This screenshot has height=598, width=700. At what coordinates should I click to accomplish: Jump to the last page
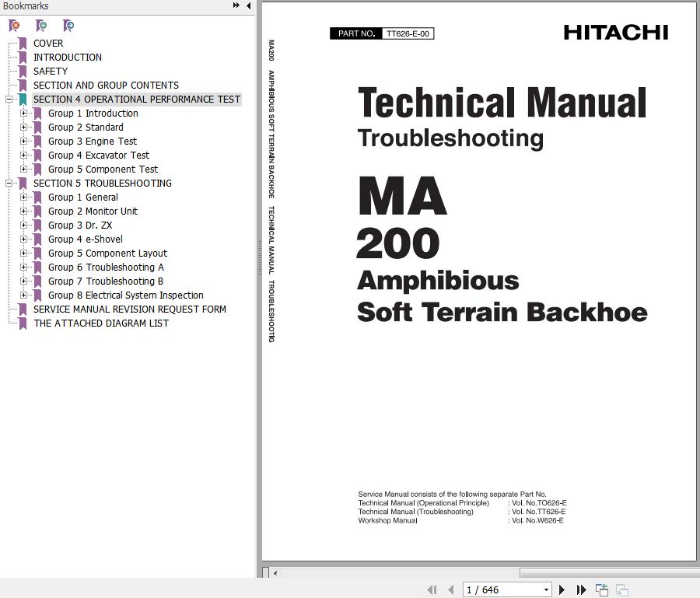[581, 590]
